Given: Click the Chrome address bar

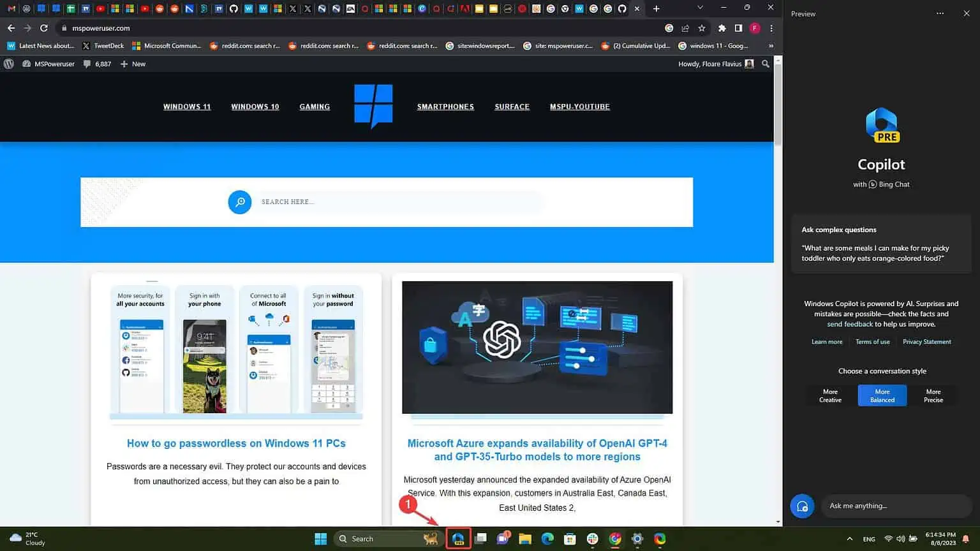Looking at the screenshot, I should coord(357,28).
